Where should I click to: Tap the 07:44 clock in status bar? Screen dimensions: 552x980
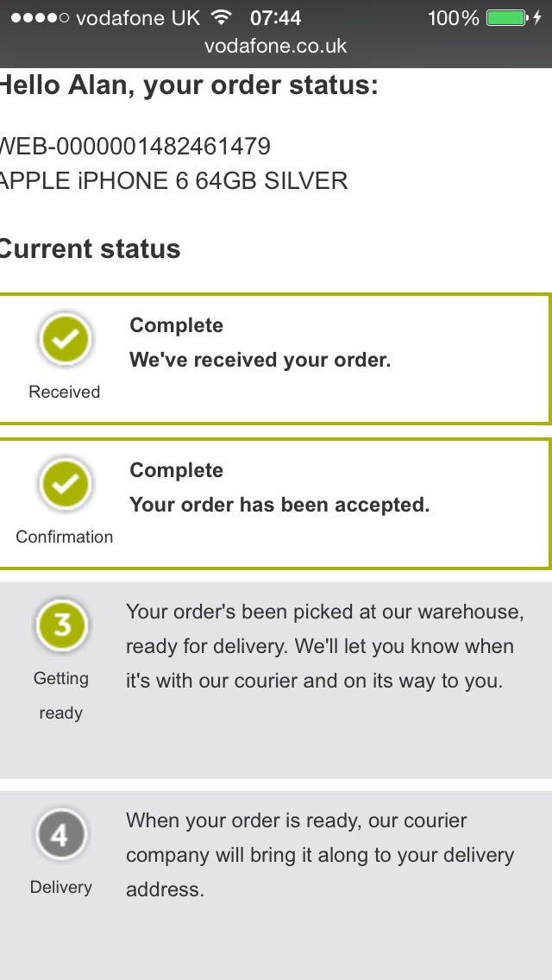click(x=276, y=18)
